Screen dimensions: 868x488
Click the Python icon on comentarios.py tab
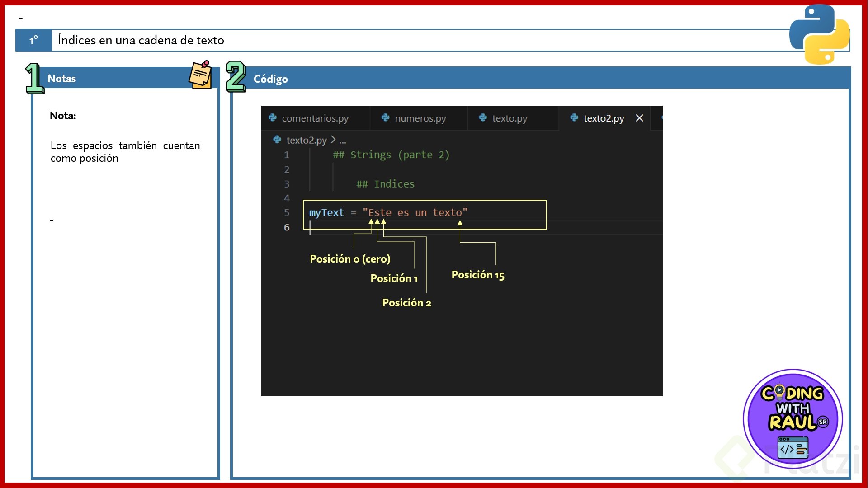273,118
